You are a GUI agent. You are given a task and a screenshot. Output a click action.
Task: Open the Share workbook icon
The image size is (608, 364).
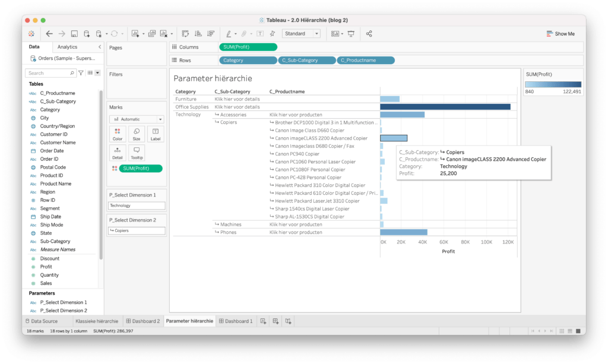point(369,34)
